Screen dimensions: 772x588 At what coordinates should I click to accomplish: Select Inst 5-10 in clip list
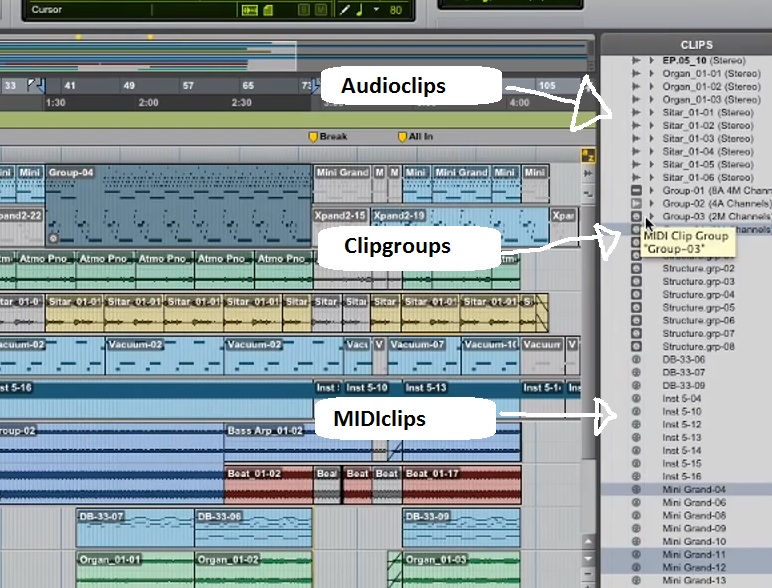click(681, 412)
